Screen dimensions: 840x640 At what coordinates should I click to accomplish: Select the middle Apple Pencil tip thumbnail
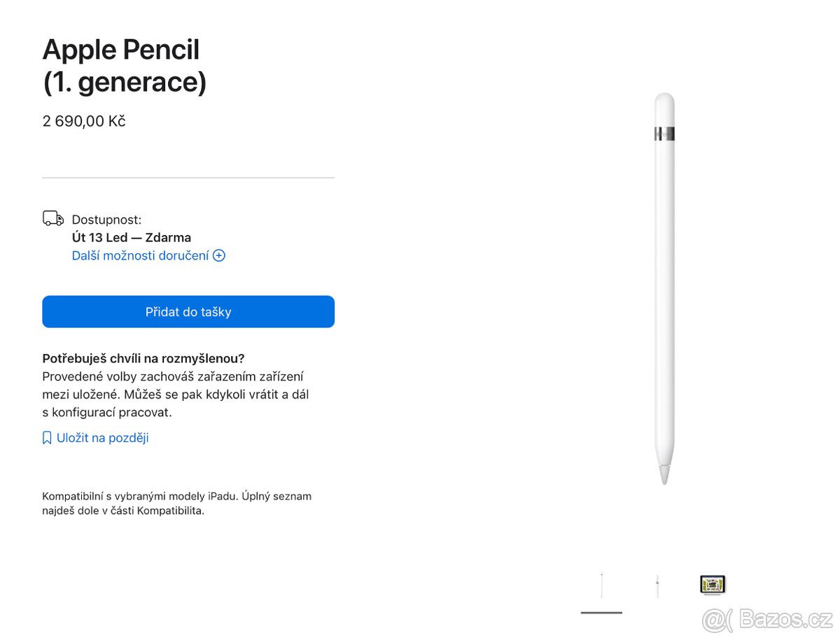point(656,584)
